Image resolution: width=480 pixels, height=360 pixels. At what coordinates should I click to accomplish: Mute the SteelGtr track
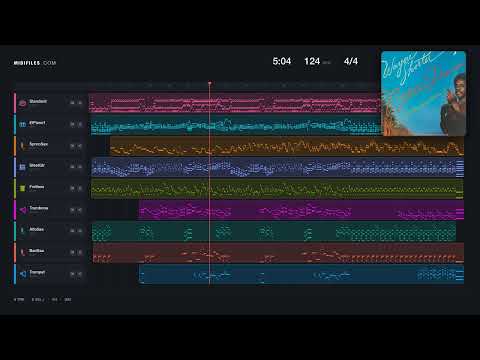point(72,167)
